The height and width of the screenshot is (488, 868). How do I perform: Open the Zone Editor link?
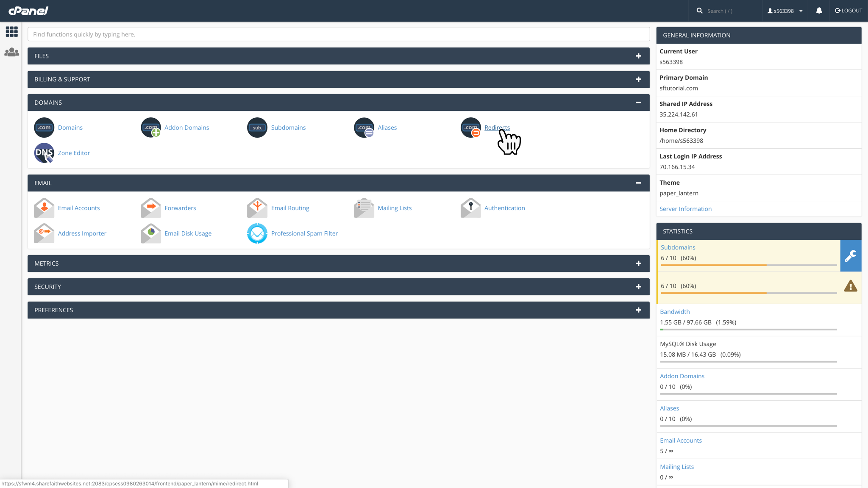(x=74, y=153)
